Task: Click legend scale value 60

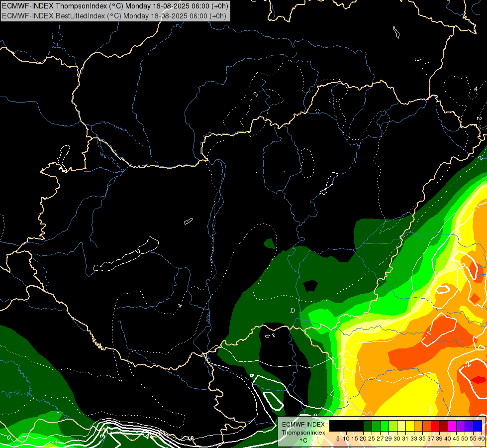Action: coord(482,439)
